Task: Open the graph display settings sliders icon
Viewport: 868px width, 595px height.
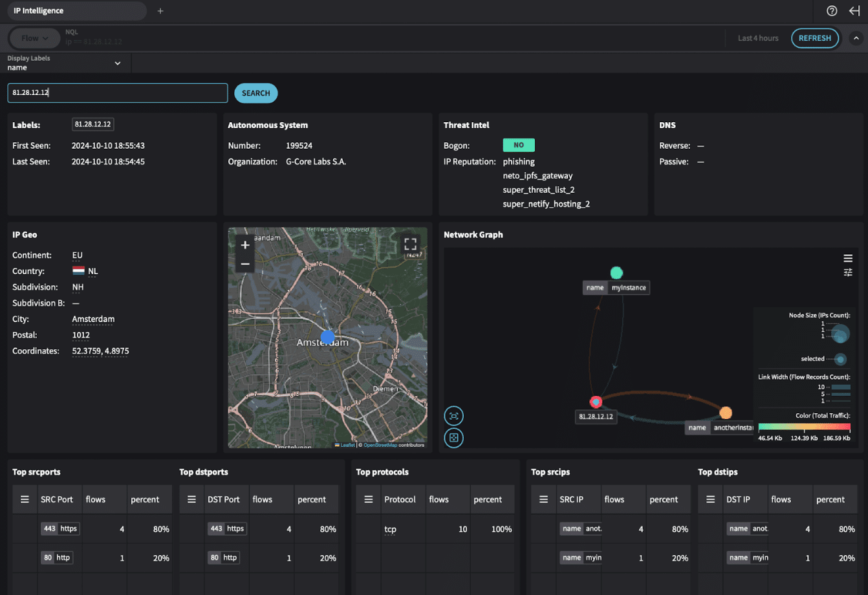Action: (x=848, y=273)
